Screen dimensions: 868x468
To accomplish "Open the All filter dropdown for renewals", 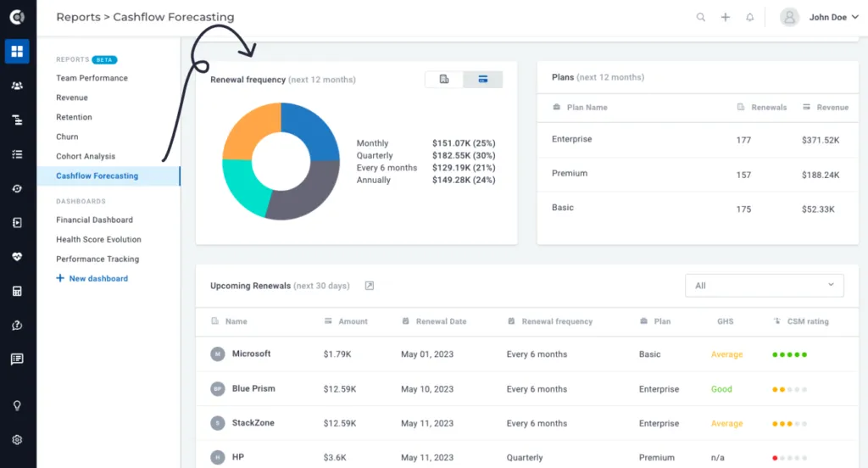I will [765, 286].
